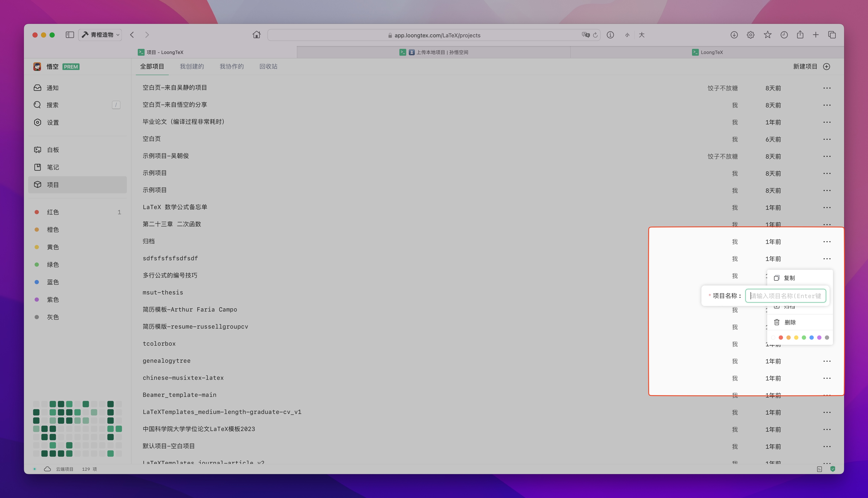The width and height of the screenshot is (868, 498).
Task: Open more options for genealogytree project
Action: 827,361
